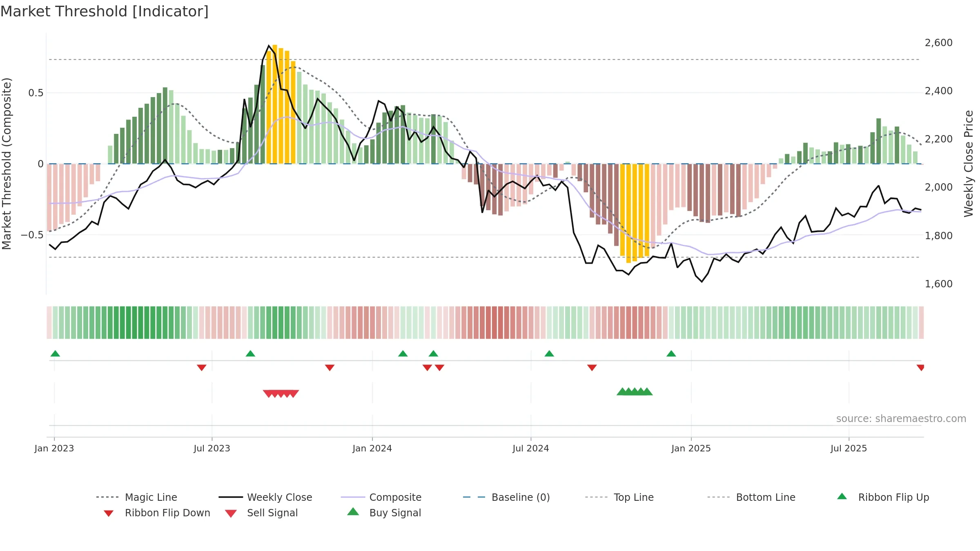
Task: Toggle the Bottom Line legend entry
Action: click(x=751, y=497)
